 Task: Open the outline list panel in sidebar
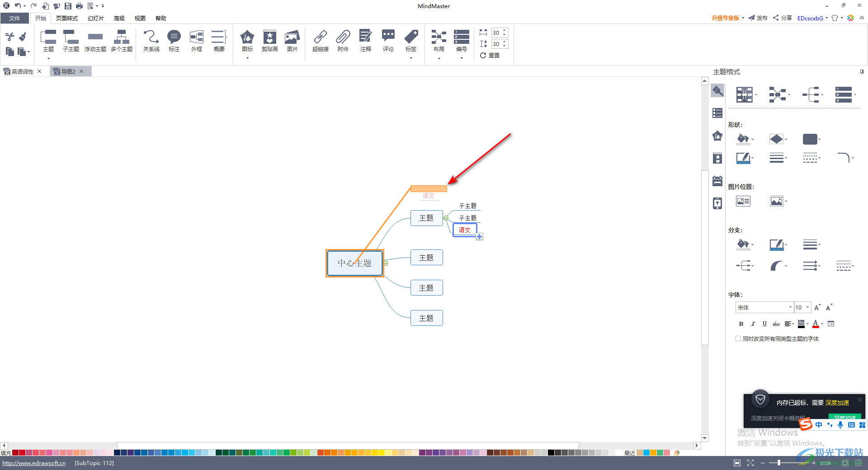[717, 113]
